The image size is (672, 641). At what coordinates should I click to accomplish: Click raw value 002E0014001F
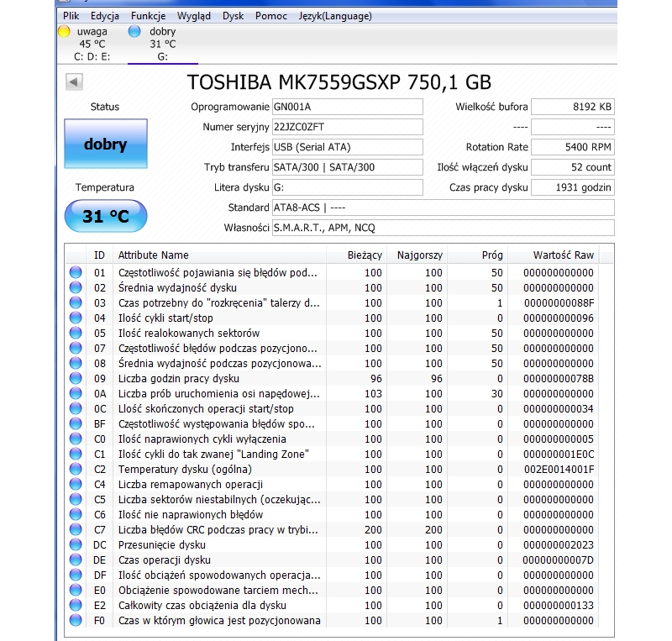[559, 469]
